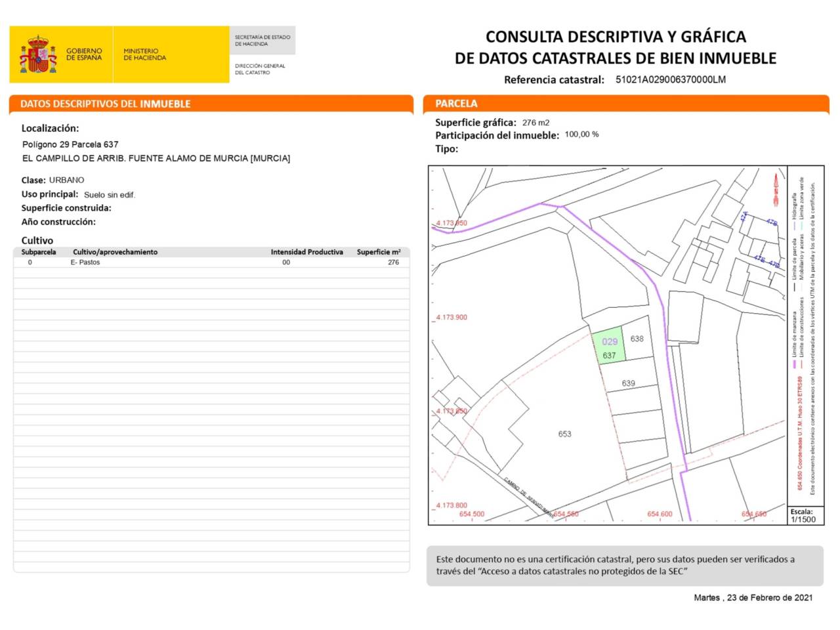Click the 'Suelo sin edif.' value
Screen dimensions: 840x630
pyautogui.click(x=110, y=195)
